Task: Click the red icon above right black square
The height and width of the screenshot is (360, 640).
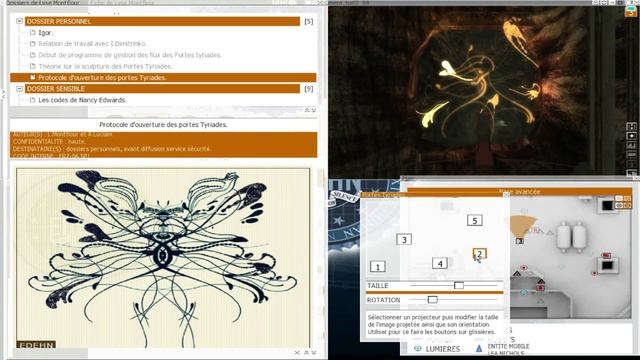Action: 607,256
